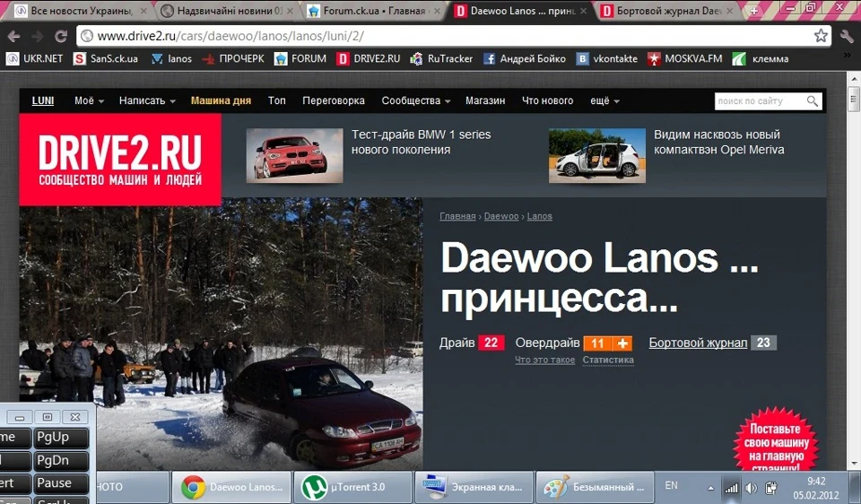861x504 pixels.
Task: Open Chrome wrench settings menu
Action: [x=846, y=36]
